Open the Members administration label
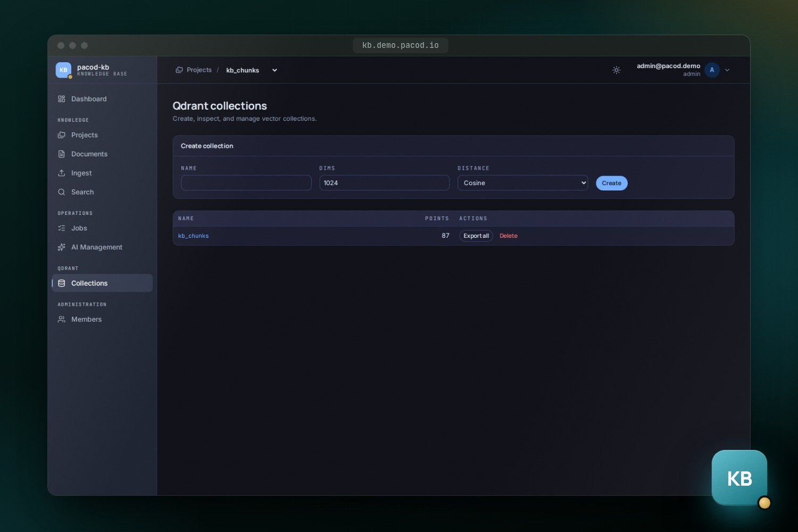Screen dimensions: 798x532 [x=86, y=320]
